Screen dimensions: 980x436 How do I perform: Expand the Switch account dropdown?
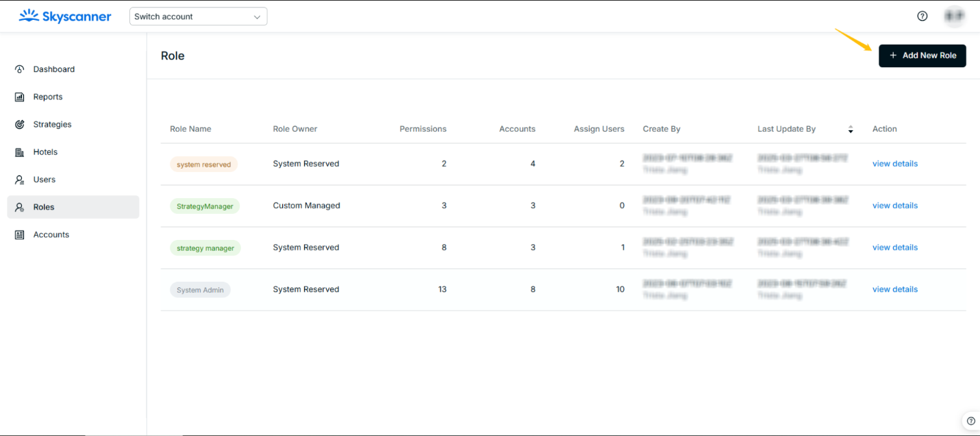pos(199,16)
